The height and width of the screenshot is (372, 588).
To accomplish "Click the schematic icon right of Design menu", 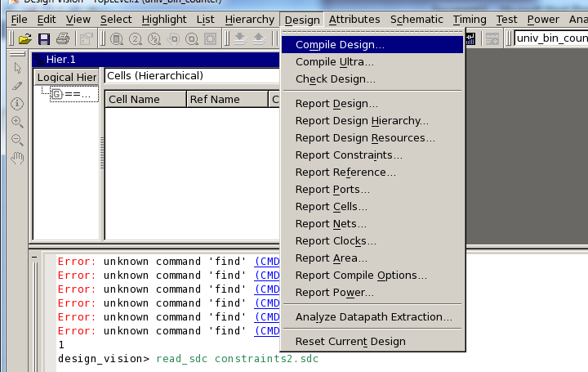I will tap(492, 38).
